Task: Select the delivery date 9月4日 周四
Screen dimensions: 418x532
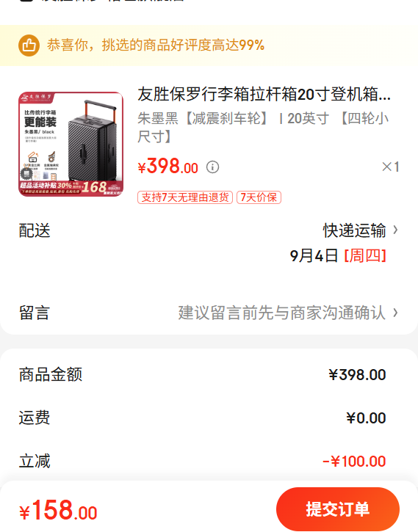Action: (338, 256)
